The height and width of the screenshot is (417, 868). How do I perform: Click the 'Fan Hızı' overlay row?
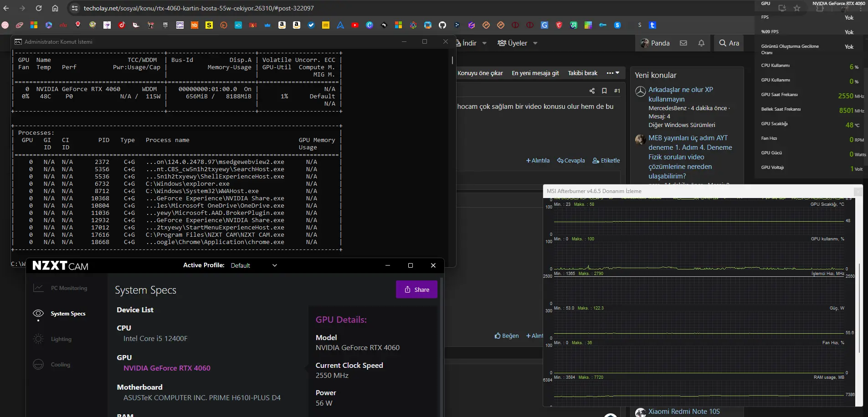click(x=812, y=139)
